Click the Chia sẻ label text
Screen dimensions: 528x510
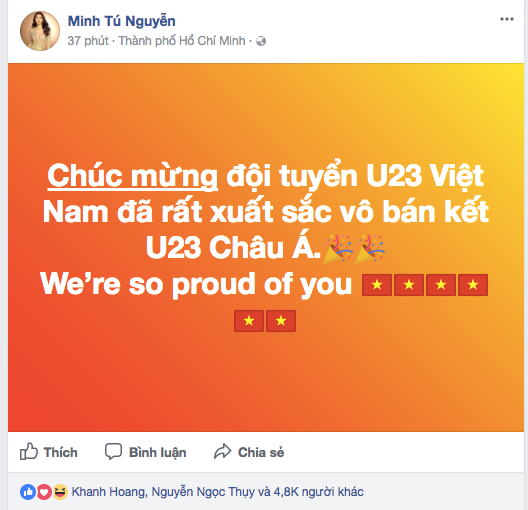point(261,452)
